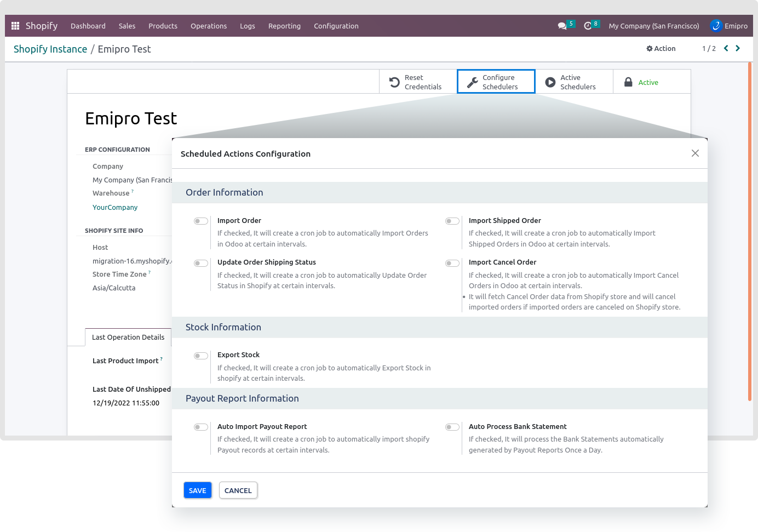758x532 pixels.
Task: Click the Reset Credentials undo icon
Action: tap(394, 82)
